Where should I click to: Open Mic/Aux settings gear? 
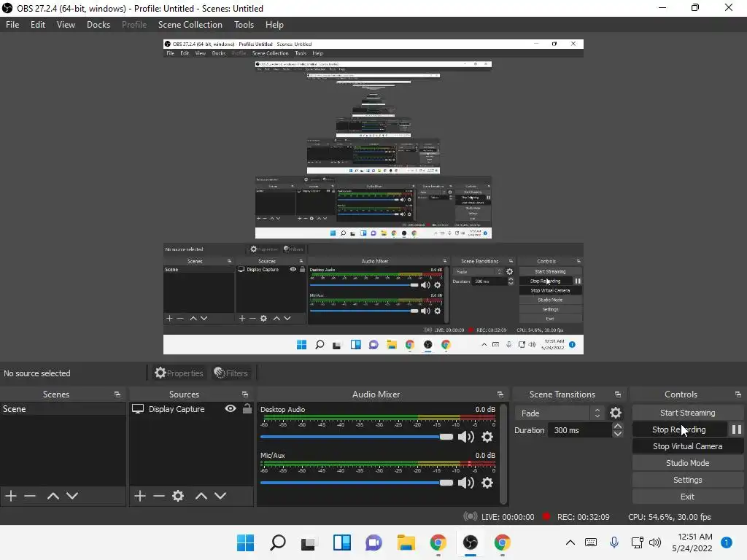click(x=487, y=483)
